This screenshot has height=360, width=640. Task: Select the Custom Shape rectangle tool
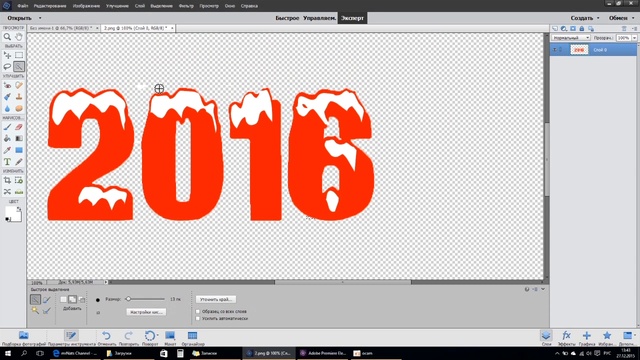point(19,150)
